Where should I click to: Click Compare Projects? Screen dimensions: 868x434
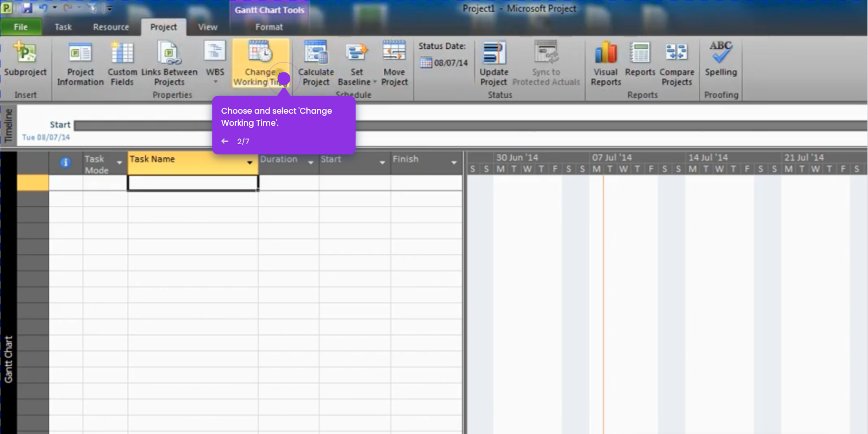[676, 63]
